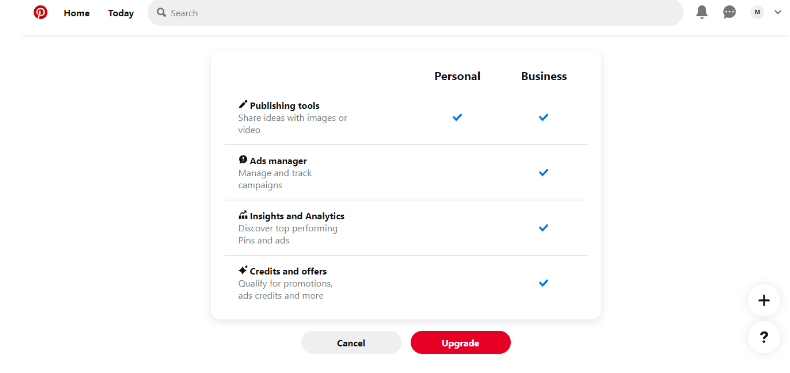
Task: Click the search magnifier icon
Action: (161, 13)
